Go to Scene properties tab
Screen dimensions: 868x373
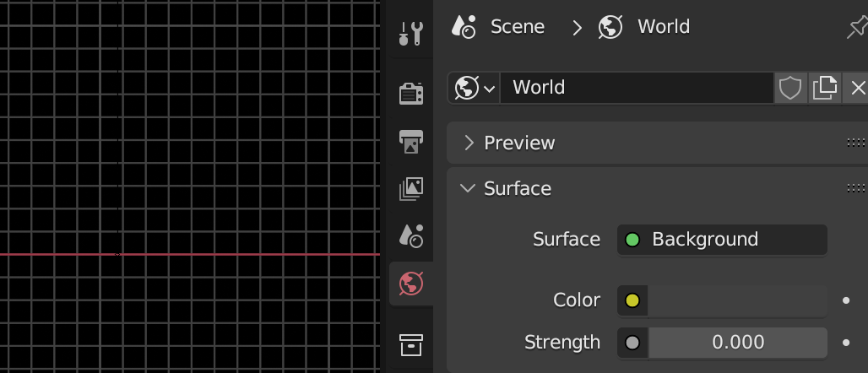(x=411, y=236)
